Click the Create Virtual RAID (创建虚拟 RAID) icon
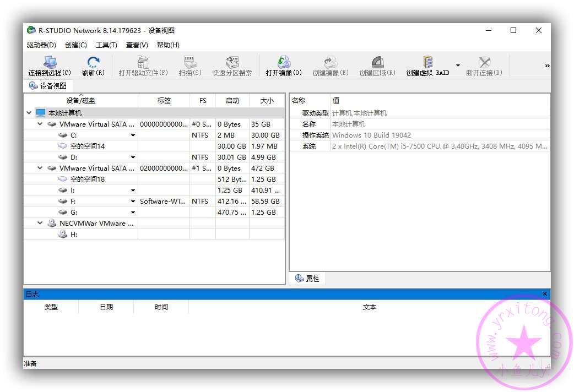This screenshot has width=574, height=392. click(427, 62)
